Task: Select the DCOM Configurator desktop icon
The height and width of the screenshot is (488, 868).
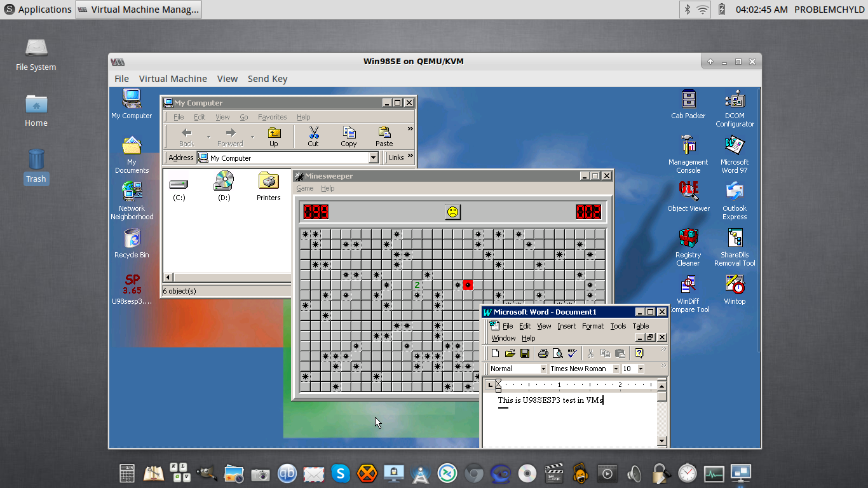Action: (x=735, y=109)
